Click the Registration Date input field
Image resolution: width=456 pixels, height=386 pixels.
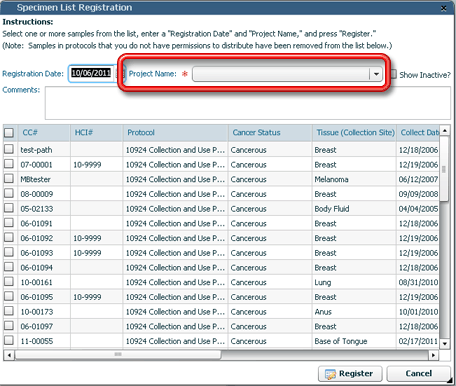(x=92, y=73)
